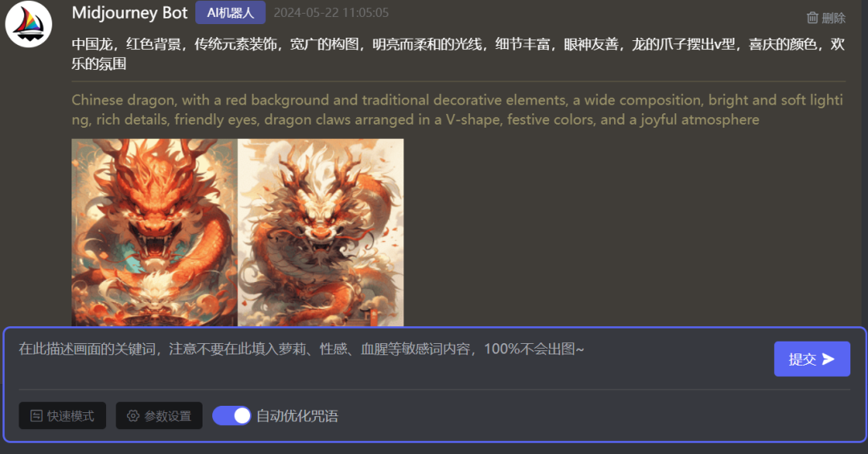Switch mode via the 快速模式 button

tap(63, 415)
